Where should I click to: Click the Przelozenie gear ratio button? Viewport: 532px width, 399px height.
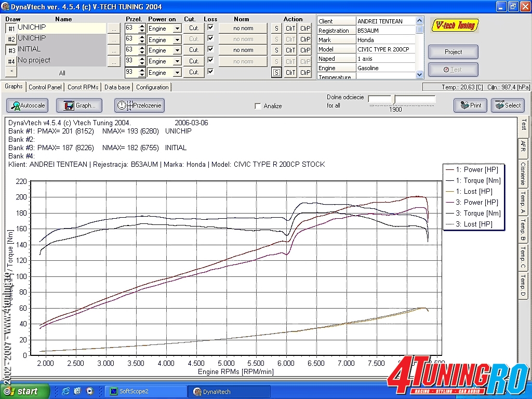139,105
